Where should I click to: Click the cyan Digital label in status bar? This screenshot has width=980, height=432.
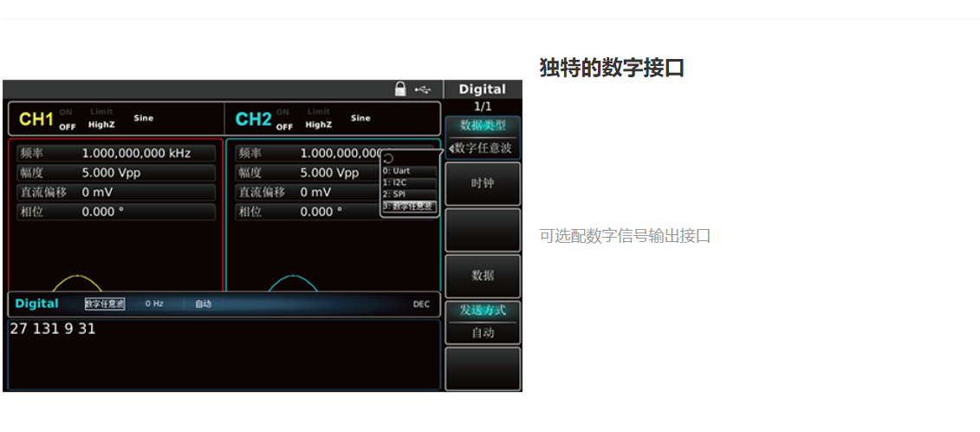click(37, 304)
